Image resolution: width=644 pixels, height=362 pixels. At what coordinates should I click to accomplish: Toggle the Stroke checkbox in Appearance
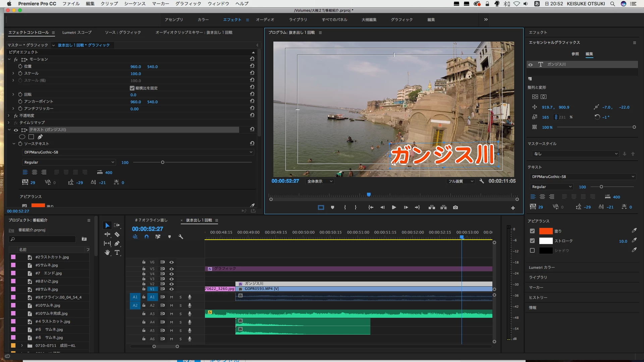532,241
